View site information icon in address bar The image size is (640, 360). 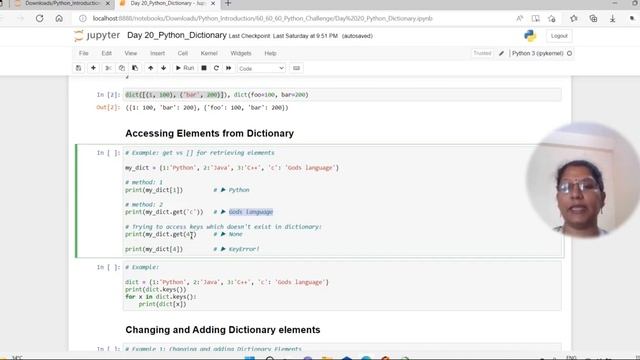point(82,18)
